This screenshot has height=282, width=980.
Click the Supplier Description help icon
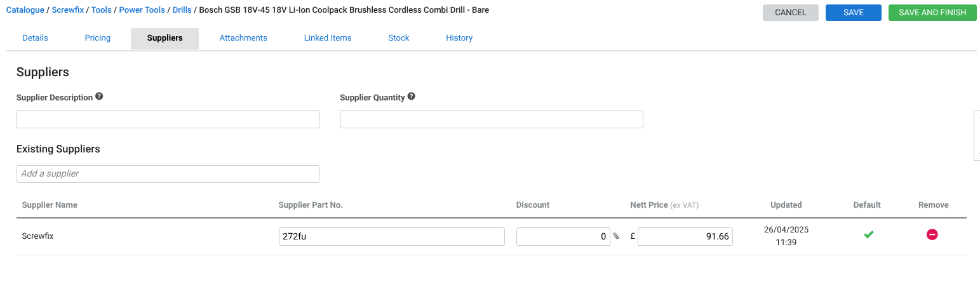[x=99, y=97]
